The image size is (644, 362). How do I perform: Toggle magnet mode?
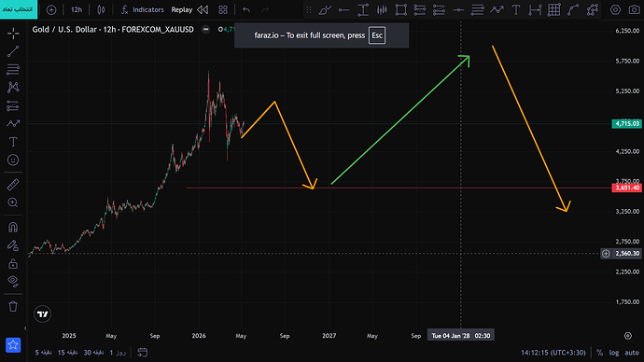[x=13, y=227]
